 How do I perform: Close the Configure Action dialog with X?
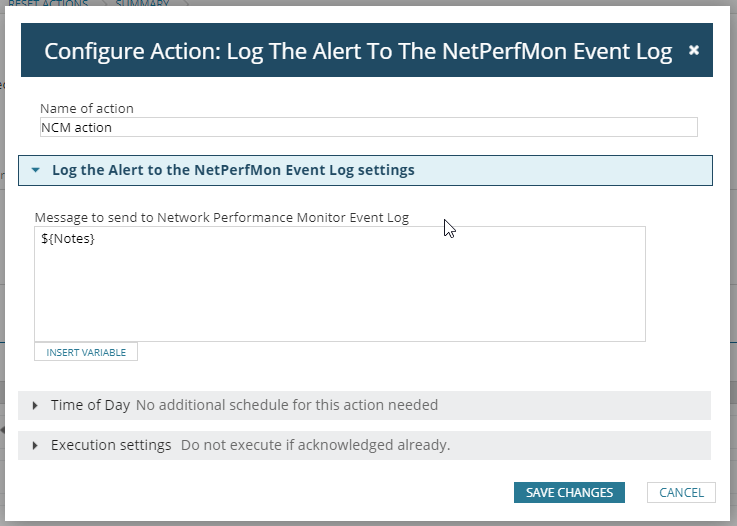coord(694,50)
